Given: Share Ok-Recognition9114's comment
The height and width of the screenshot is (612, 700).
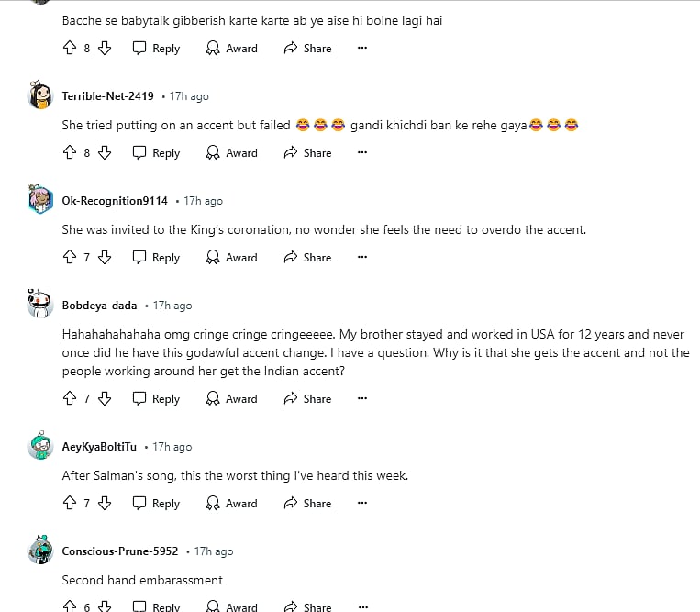Looking at the screenshot, I should click(x=307, y=258).
